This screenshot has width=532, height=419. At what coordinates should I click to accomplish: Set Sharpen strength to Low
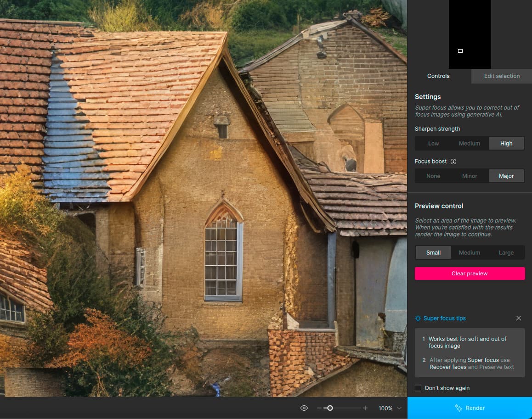coord(433,144)
